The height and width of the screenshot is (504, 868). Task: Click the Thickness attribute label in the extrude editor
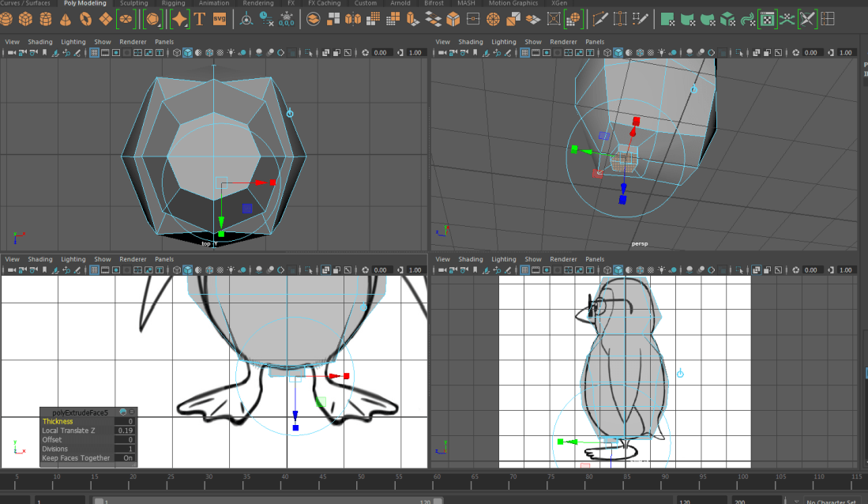57,421
